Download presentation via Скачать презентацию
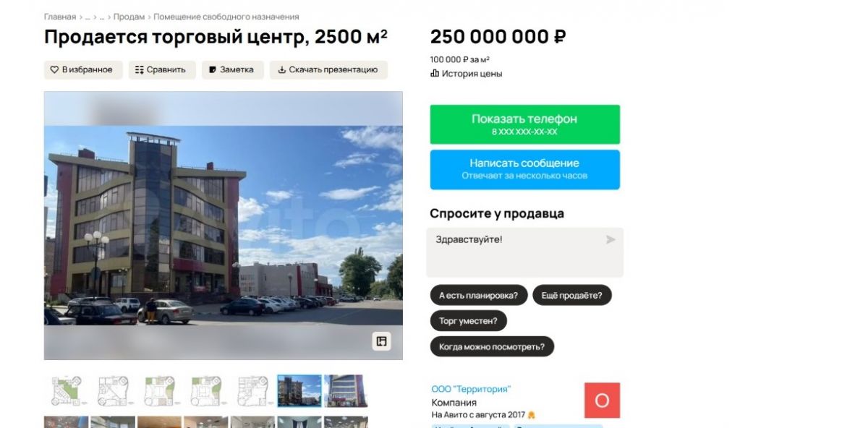Image resolution: width=868 pixels, height=428 pixels. click(x=328, y=70)
